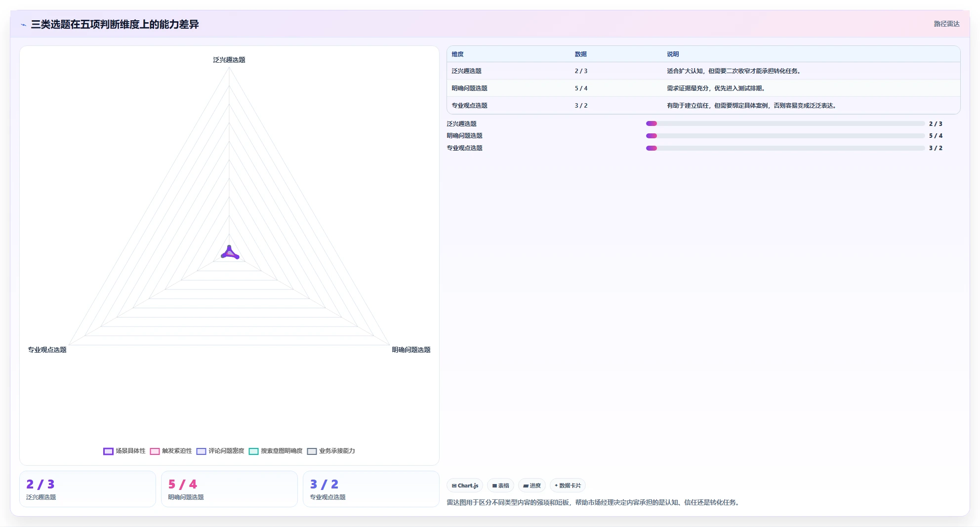Click the 2 / 3 value beside progress bar
This screenshot has width=980, height=527.
pos(936,124)
